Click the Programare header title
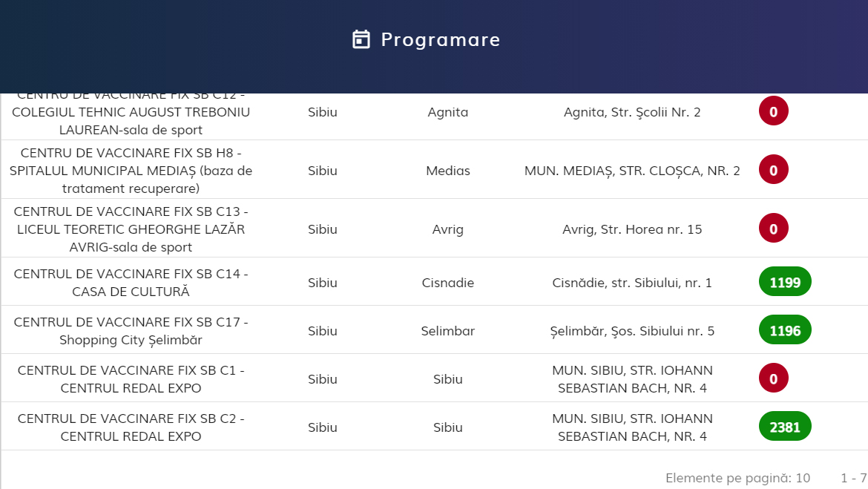The height and width of the screenshot is (489, 868). click(x=440, y=39)
